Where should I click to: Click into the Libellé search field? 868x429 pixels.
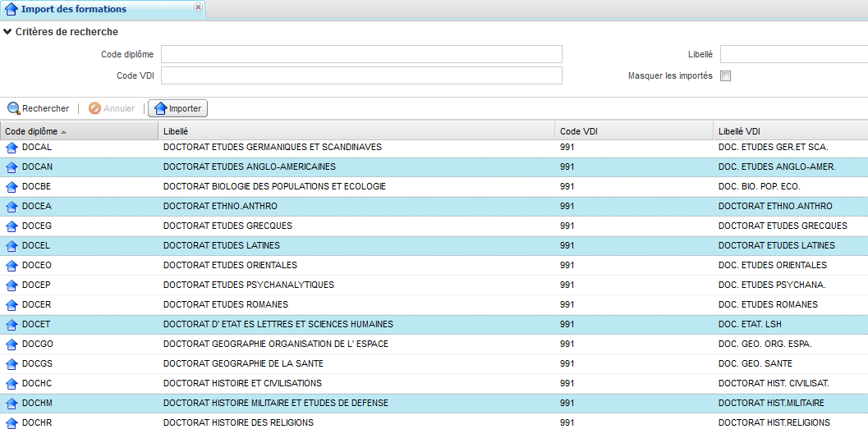click(x=792, y=55)
